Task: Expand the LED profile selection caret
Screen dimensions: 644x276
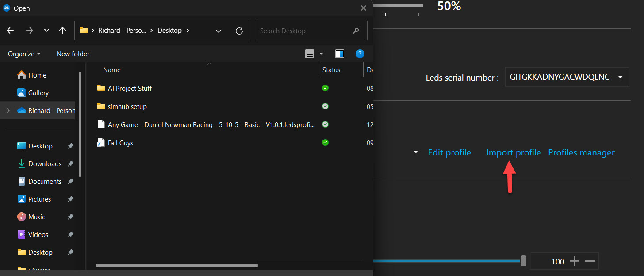Action: (x=415, y=152)
